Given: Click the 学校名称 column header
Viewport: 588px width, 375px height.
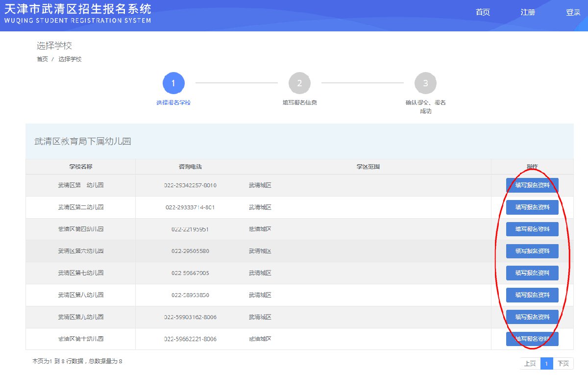Looking at the screenshot, I should tap(80, 167).
